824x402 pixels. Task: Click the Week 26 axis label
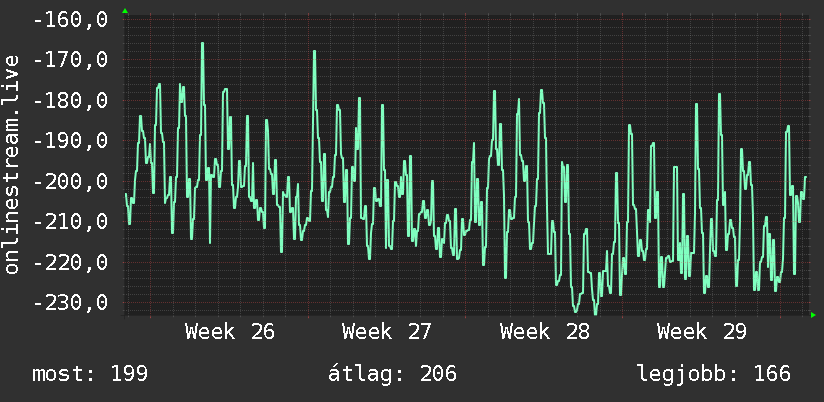230,332
